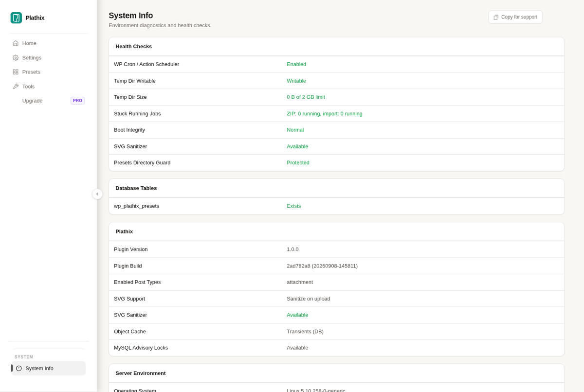
Task: Collapse the sidebar with chevron button
Action: click(97, 194)
